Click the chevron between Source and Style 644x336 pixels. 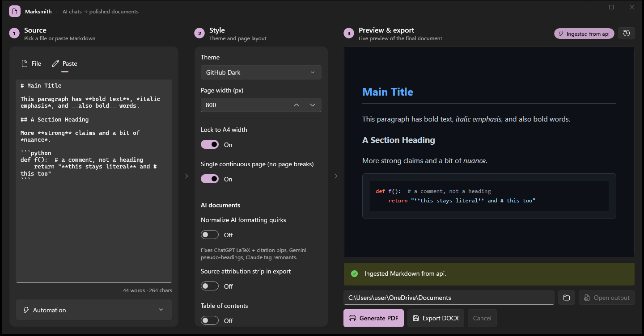[186, 176]
